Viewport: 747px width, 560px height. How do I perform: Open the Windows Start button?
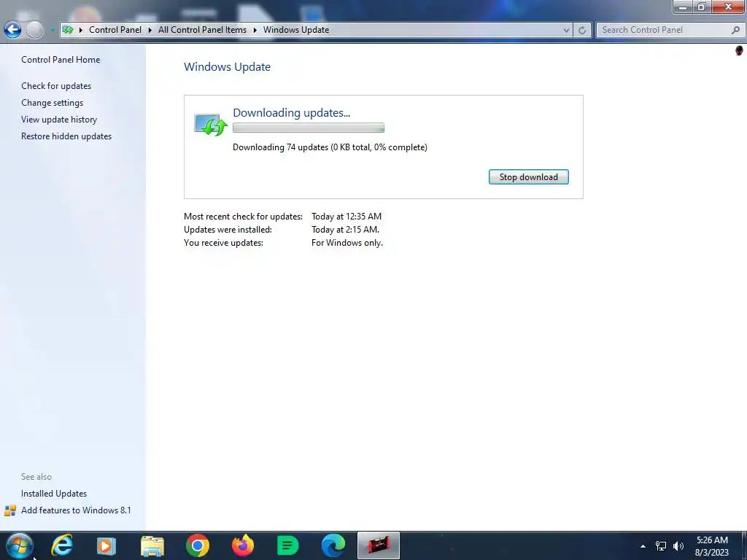[20, 545]
